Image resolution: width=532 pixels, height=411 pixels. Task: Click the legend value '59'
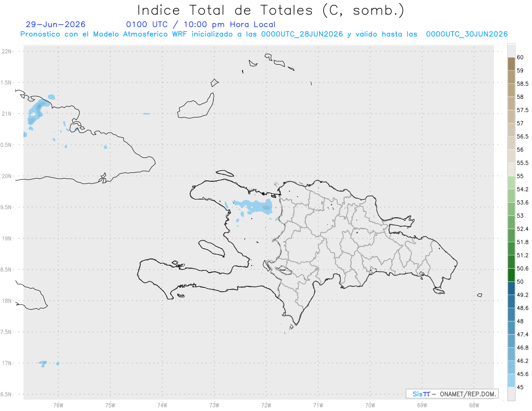520,70
